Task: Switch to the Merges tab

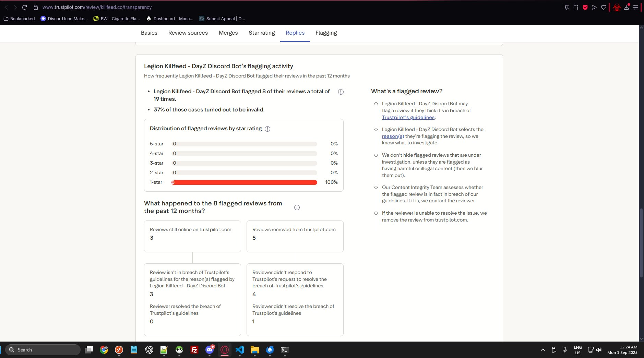Action: click(228, 33)
